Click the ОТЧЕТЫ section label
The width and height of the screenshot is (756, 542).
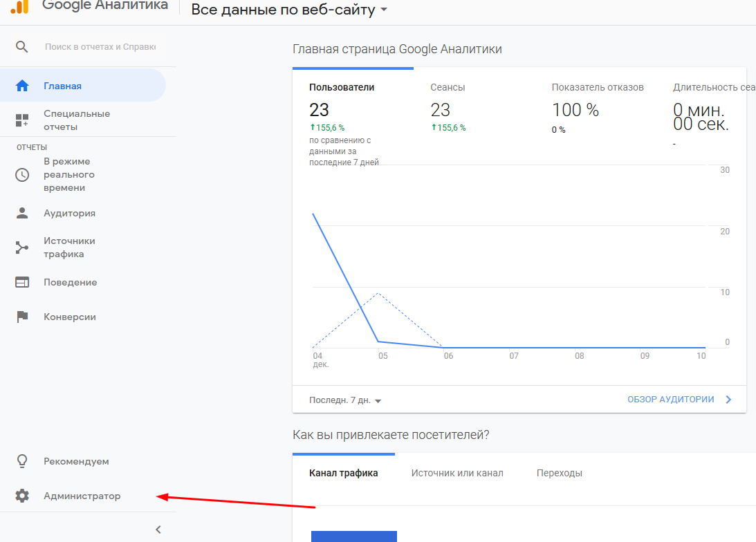pyautogui.click(x=32, y=147)
